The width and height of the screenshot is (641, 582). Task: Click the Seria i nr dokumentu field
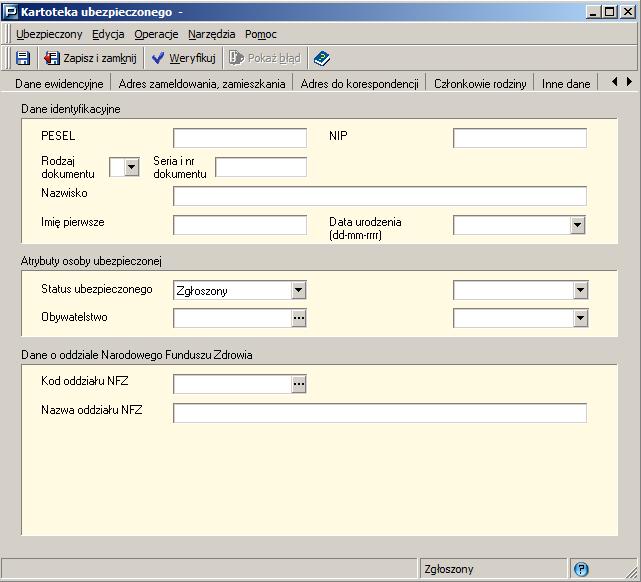point(261,167)
